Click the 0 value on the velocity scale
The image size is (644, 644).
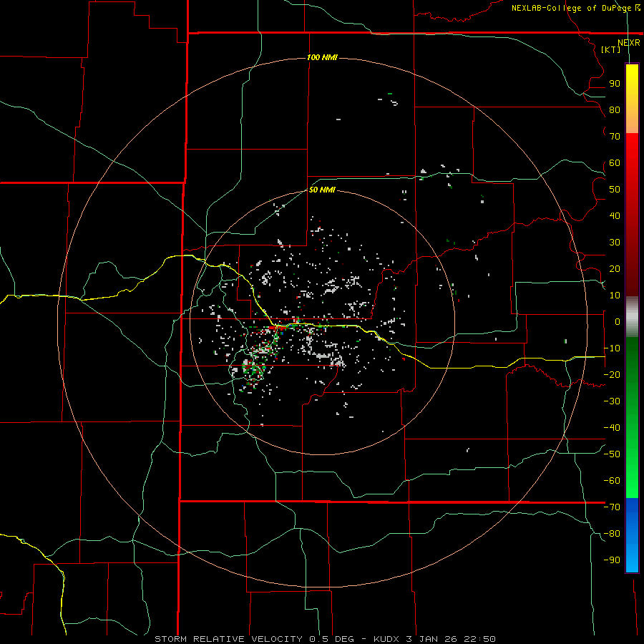[618, 321]
